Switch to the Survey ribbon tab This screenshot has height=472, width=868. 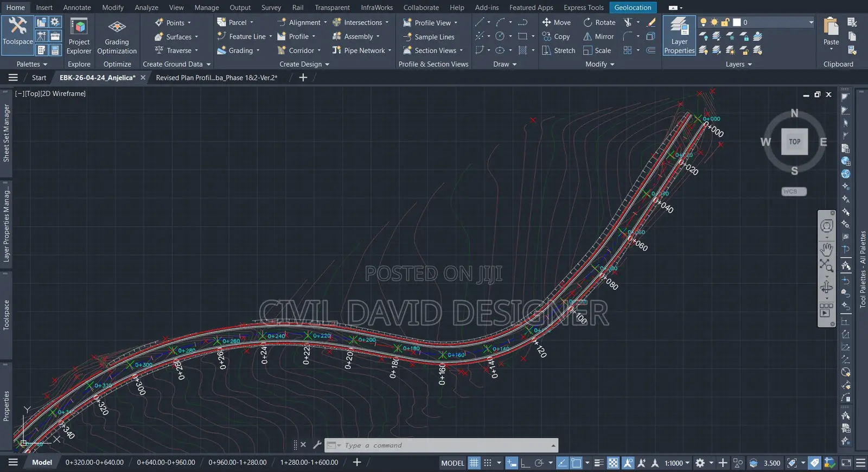(x=271, y=8)
